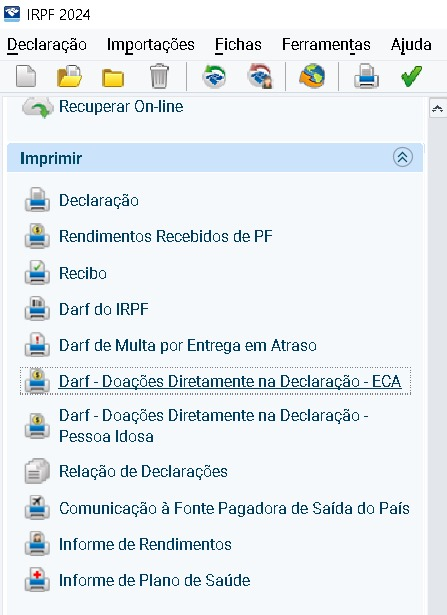This screenshot has height=615, width=447.
Task: Click the trash can delete icon
Action: pos(159,76)
